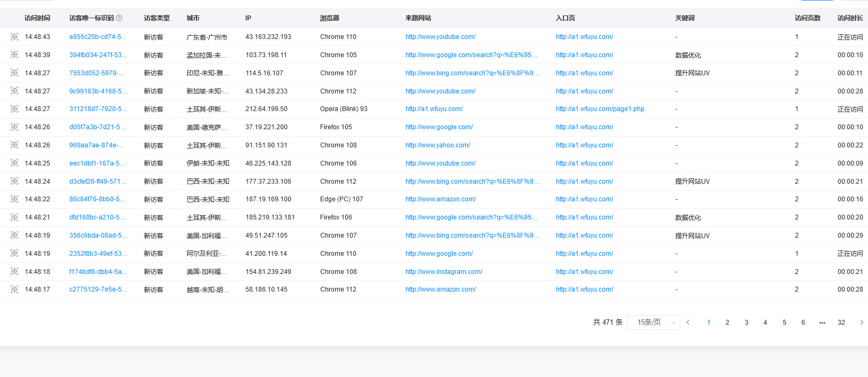Click the row icon at the 14:48:17 entry
This screenshot has width=868, height=377.
[14, 289]
